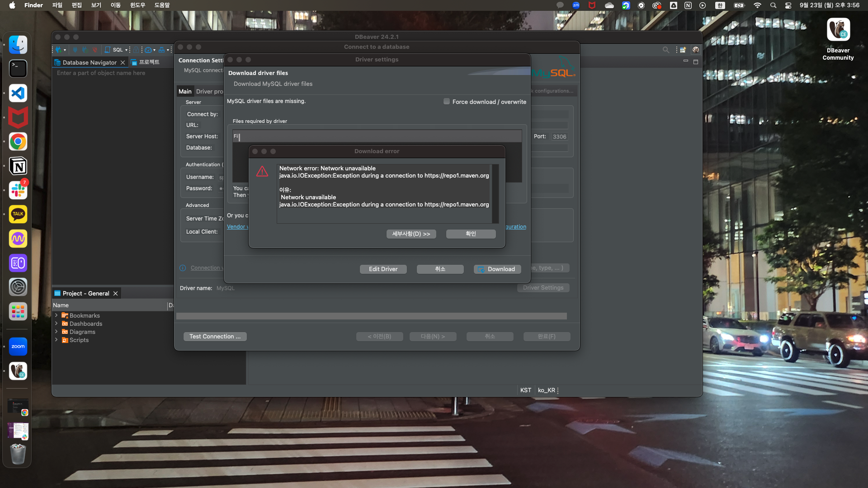868x488 pixels.
Task: Confirm error with 확인 button
Action: (x=471, y=234)
